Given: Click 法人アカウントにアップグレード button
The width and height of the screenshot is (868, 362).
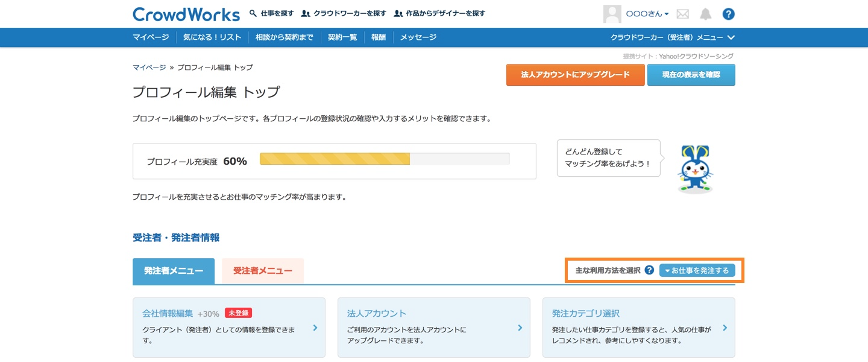Looking at the screenshot, I should [x=575, y=75].
